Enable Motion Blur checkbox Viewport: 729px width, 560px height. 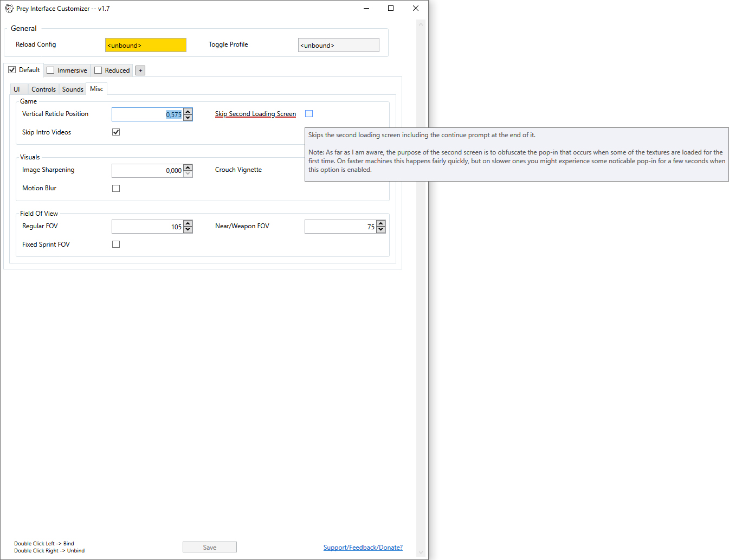pyautogui.click(x=116, y=189)
